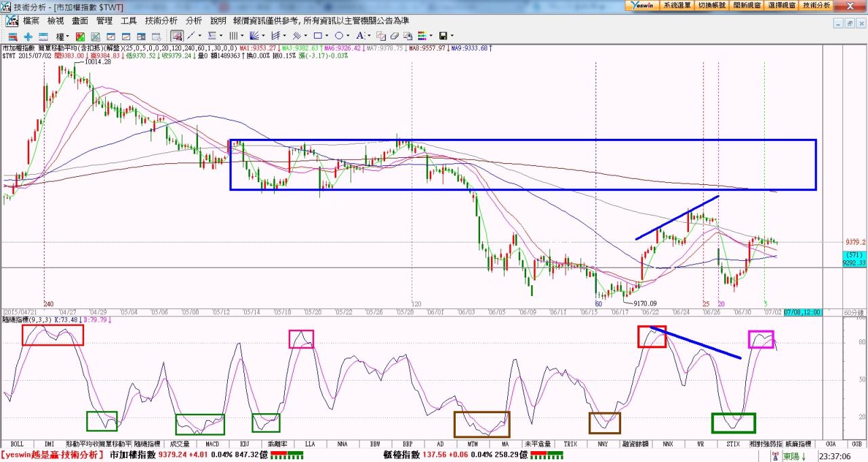Open the 權 dropdown in the toolbar
Viewport: 868px width, 462px height.
[x=62, y=36]
